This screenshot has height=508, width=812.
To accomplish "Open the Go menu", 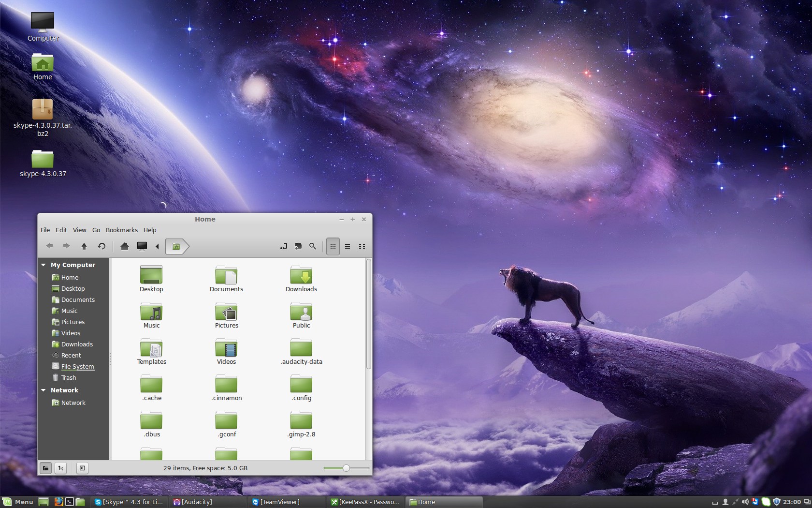I will click(x=96, y=230).
